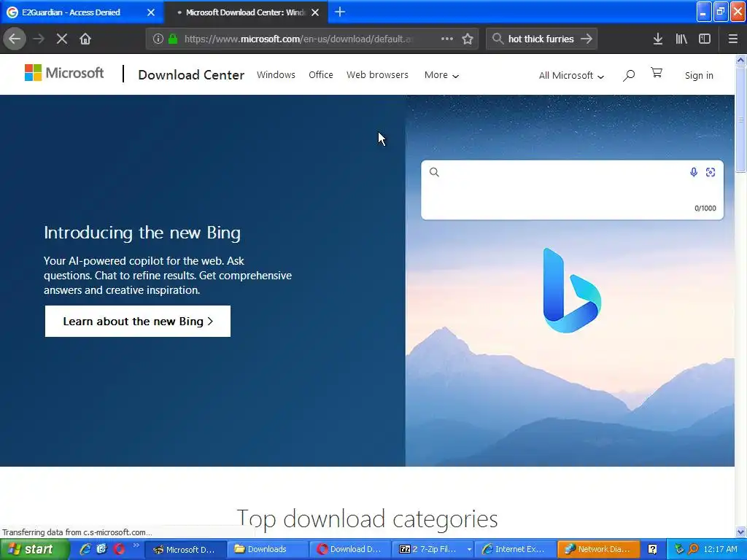Click the Bing microphone voice search
This screenshot has height=560, width=747.
tap(694, 172)
